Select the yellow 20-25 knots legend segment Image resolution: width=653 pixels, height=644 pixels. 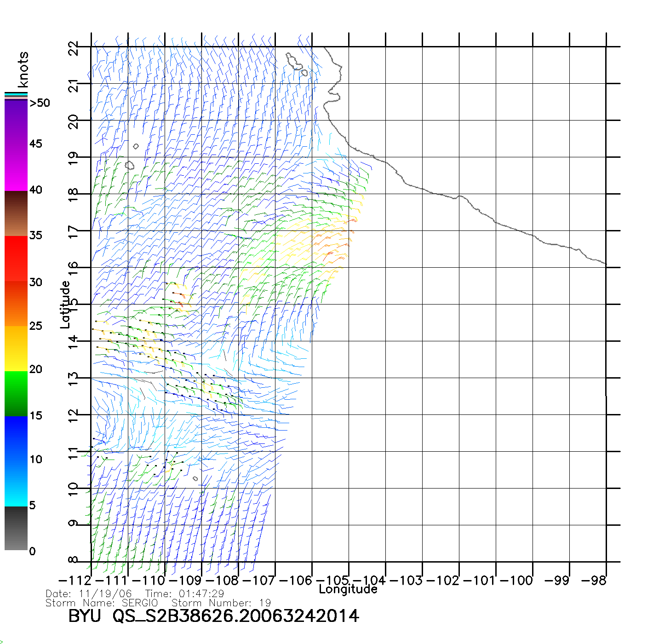(x=16, y=348)
